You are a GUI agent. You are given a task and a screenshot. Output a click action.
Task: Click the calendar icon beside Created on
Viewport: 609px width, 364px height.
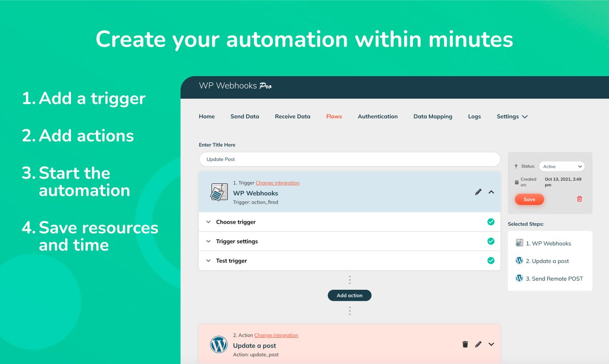pos(517,181)
